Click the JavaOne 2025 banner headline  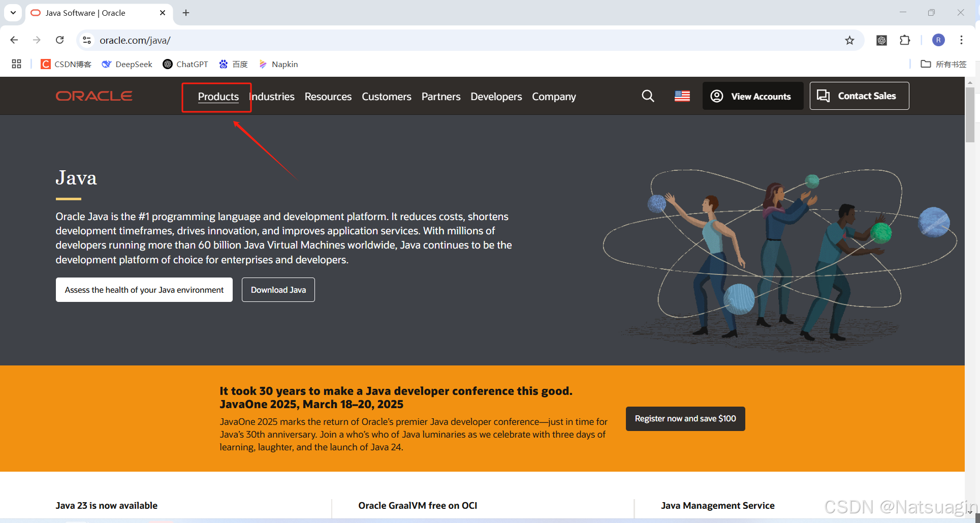click(x=396, y=397)
